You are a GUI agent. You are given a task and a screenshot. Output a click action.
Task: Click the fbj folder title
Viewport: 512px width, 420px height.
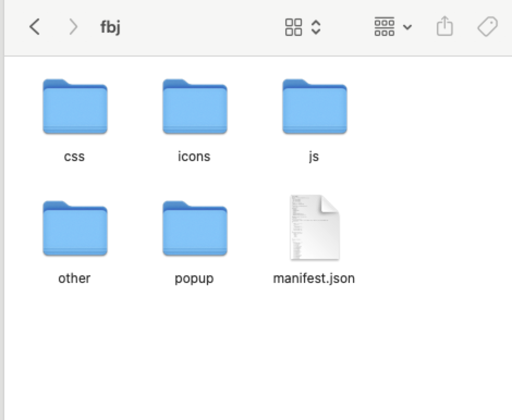click(x=110, y=27)
